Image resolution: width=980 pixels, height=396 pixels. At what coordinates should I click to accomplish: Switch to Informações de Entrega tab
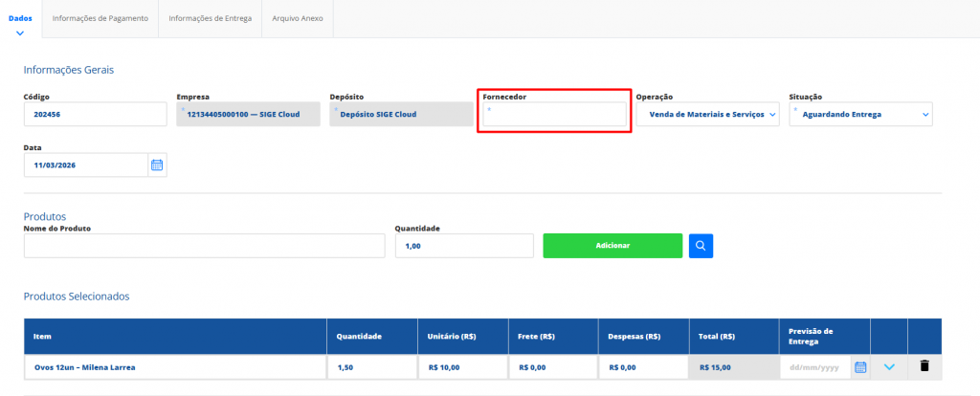(210, 19)
